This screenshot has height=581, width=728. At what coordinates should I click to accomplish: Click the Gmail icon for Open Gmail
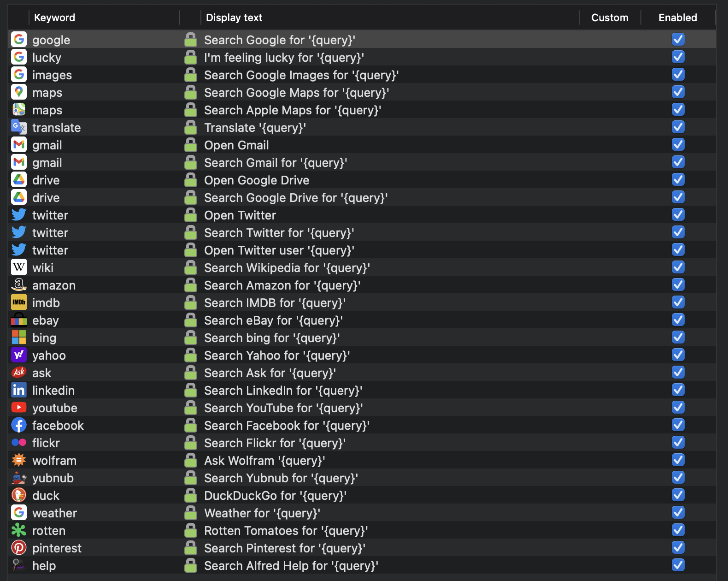point(19,145)
